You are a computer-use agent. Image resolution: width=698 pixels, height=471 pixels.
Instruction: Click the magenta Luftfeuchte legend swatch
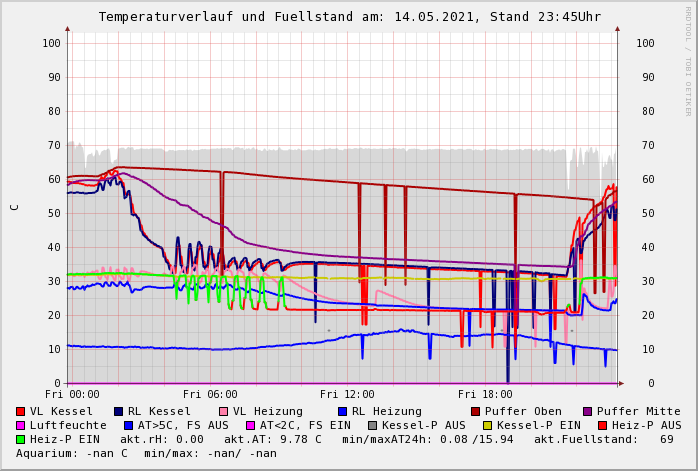coord(21,425)
